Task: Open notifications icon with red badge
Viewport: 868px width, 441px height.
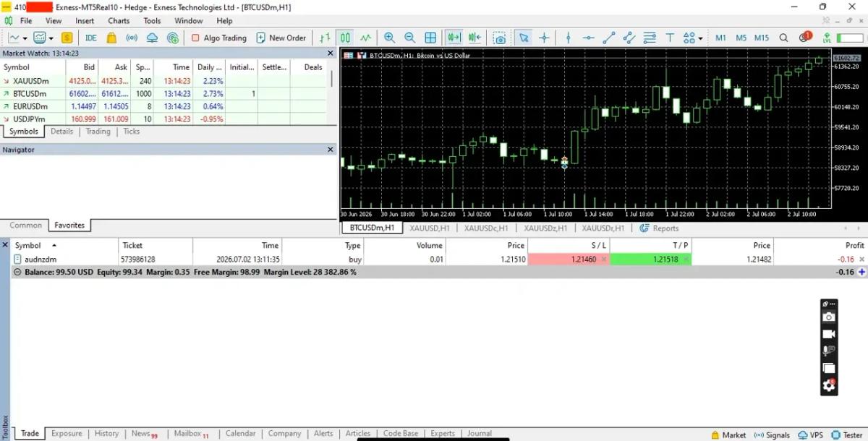Action: click(805, 37)
